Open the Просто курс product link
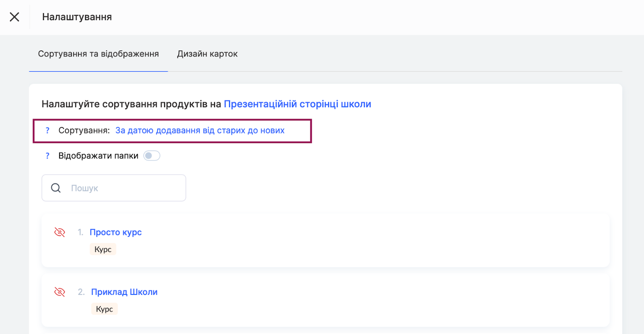Viewport: 644px width, 334px height. (116, 232)
